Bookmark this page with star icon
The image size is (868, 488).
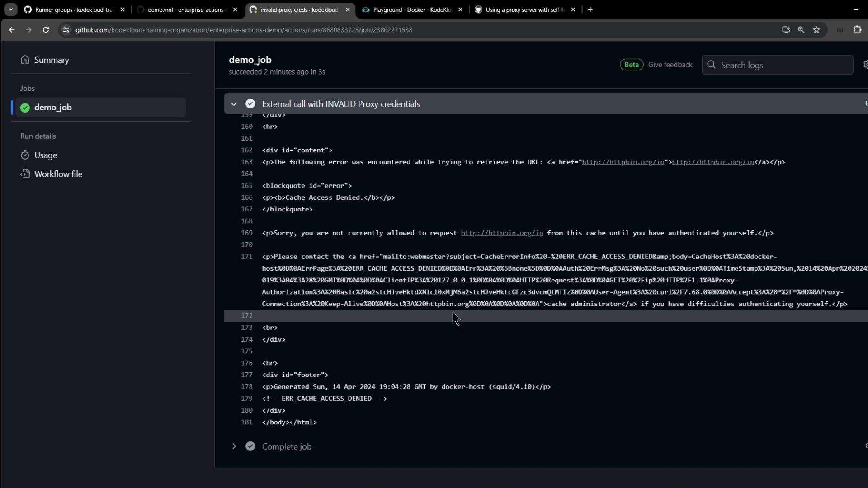tap(816, 30)
